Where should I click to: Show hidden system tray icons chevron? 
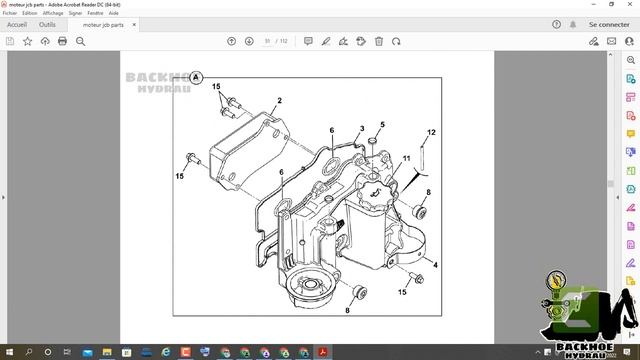coord(538,352)
